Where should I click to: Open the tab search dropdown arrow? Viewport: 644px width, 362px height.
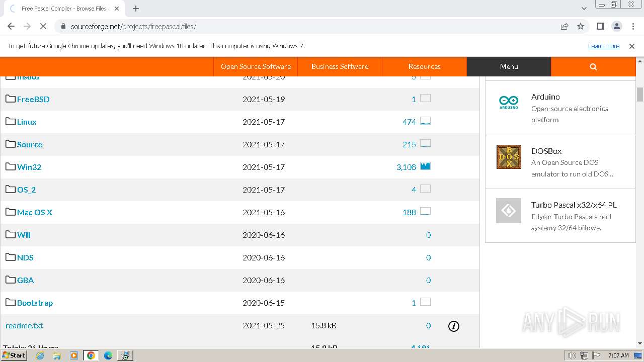coord(584,9)
